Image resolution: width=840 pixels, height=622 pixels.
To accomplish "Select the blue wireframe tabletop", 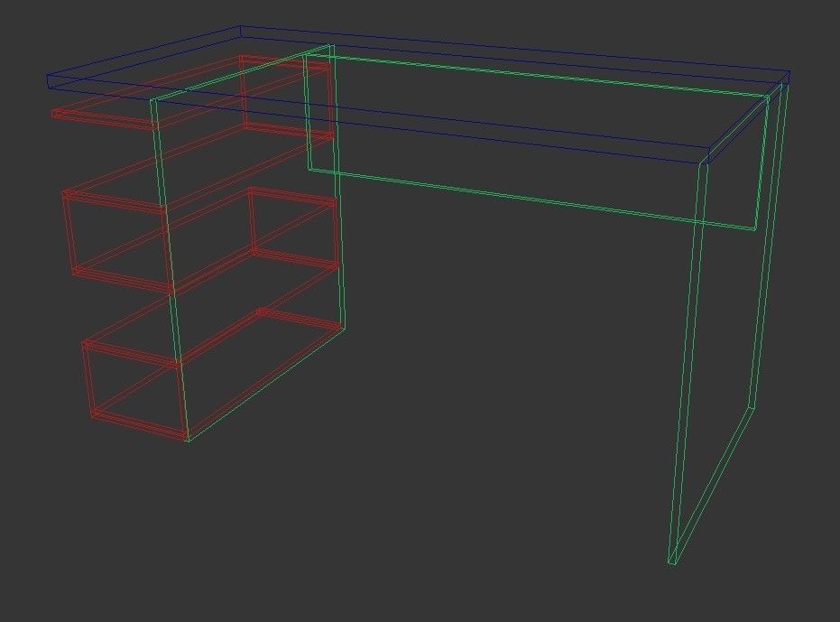I will tap(418, 95).
